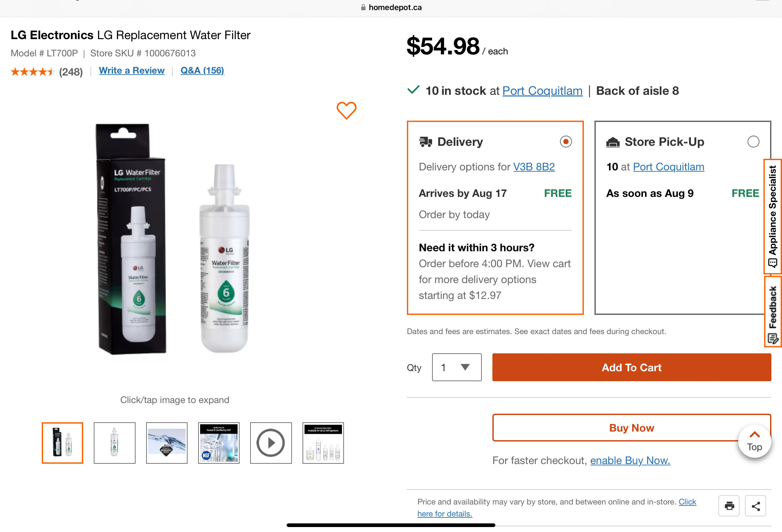
Task: Select the Delivery radio option
Action: pyautogui.click(x=566, y=142)
